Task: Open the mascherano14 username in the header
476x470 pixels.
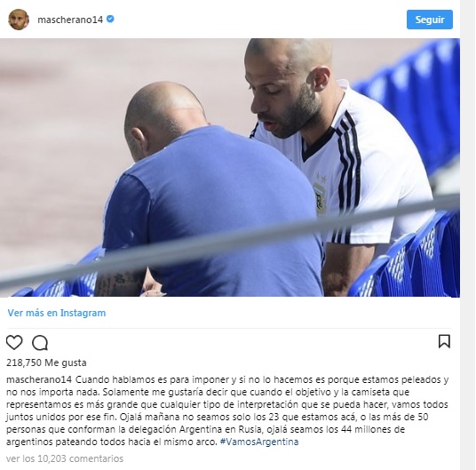Action: 70,20
